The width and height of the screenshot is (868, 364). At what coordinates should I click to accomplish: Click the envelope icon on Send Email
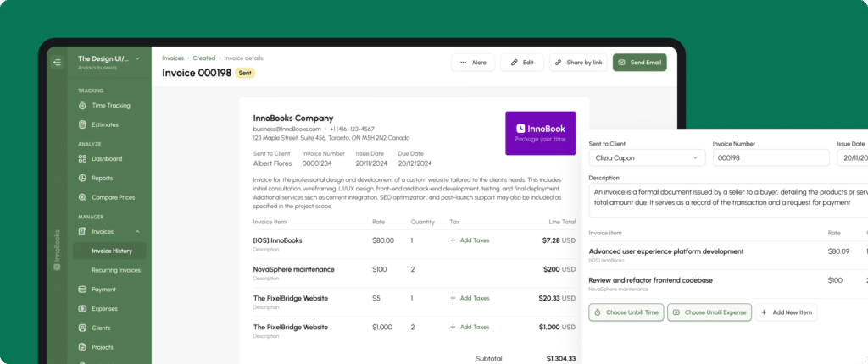pos(622,63)
